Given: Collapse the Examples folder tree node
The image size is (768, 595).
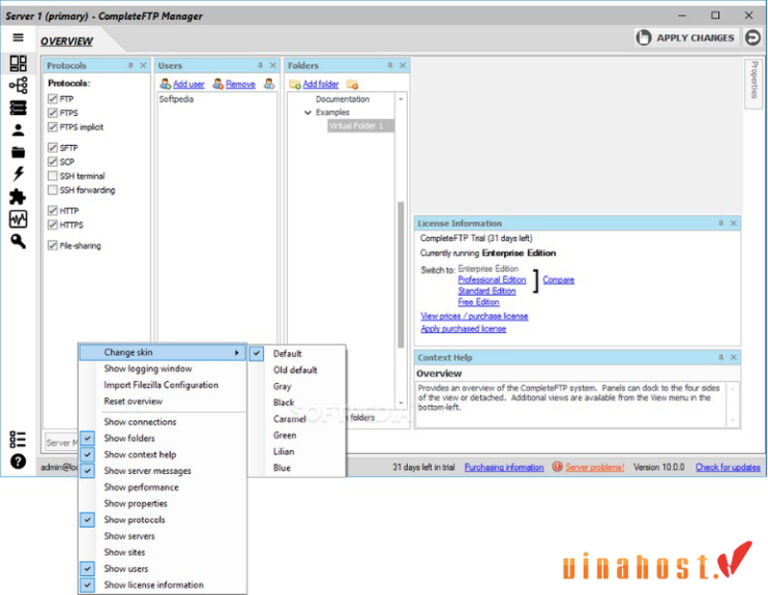Looking at the screenshot, I should 308,113.
